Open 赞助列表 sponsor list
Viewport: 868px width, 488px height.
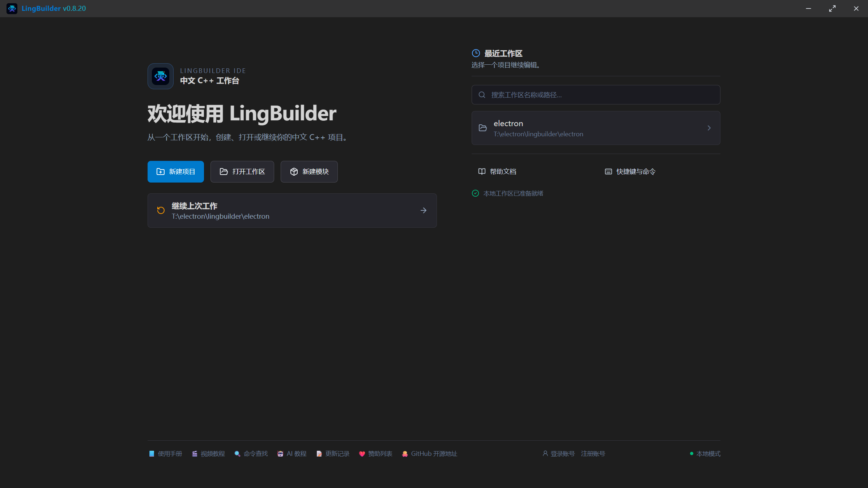(x=375, y=454)
